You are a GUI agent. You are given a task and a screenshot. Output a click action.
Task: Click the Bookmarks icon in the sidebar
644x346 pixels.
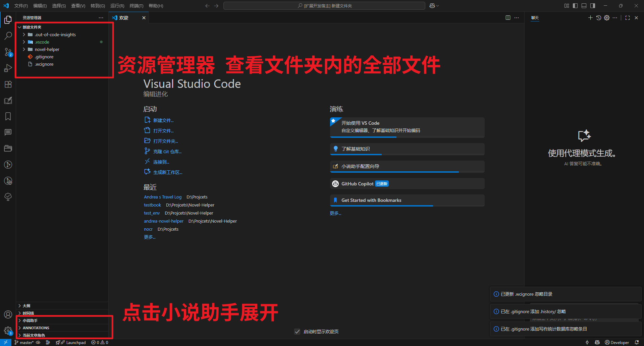8,116
